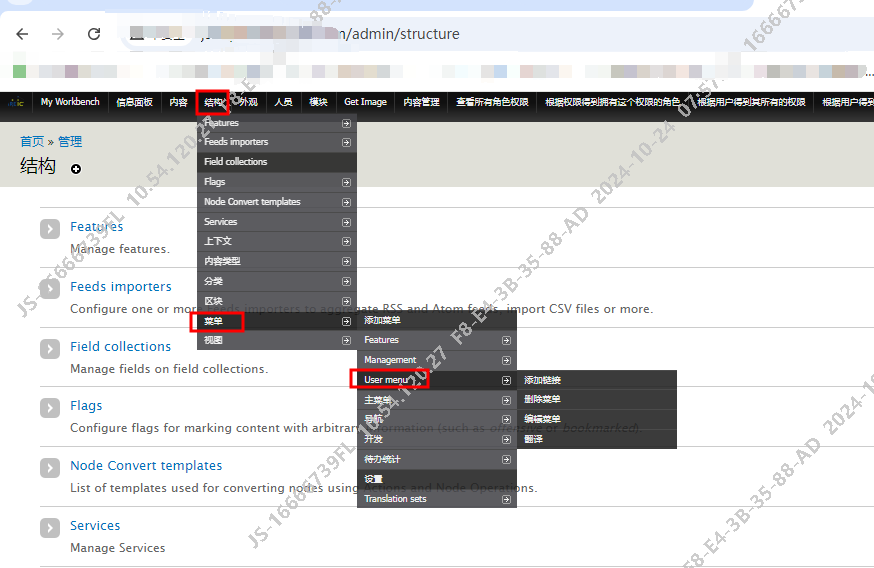Click the arrow icon beside Node Convert templates
The height and width of the screenshot is (568, 874).
click(50, 468)
